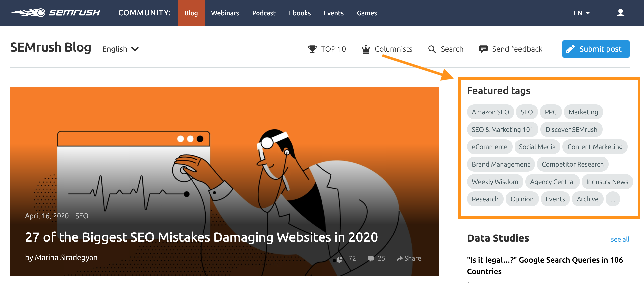
Task: Select the Brand Management tag
Action: 501,164
